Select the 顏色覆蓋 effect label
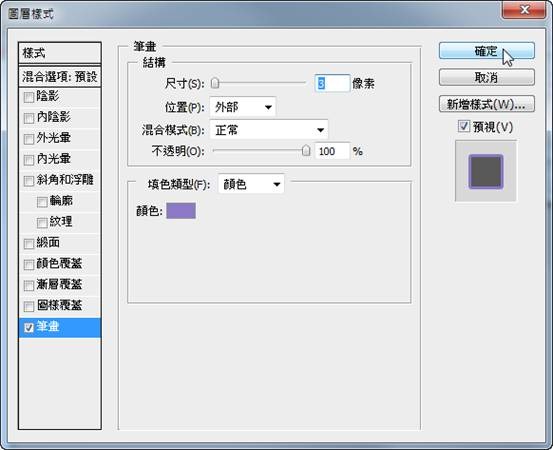The width and height of the screenshot is (553, 450). click(59, 263)
